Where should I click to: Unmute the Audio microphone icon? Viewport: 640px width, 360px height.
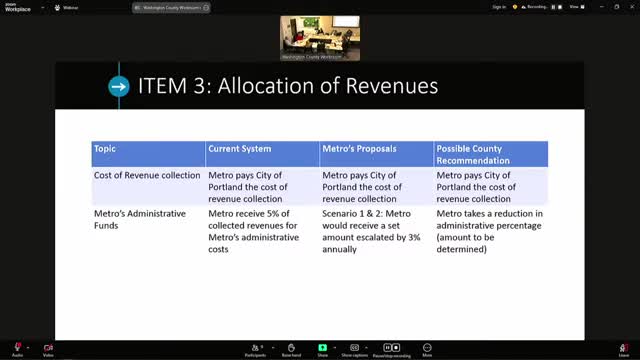pos(17,348)
